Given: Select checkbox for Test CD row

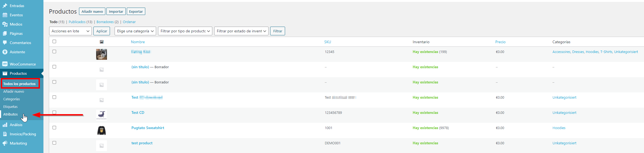Looking at the screenshot, I should (x=54, y=112).
